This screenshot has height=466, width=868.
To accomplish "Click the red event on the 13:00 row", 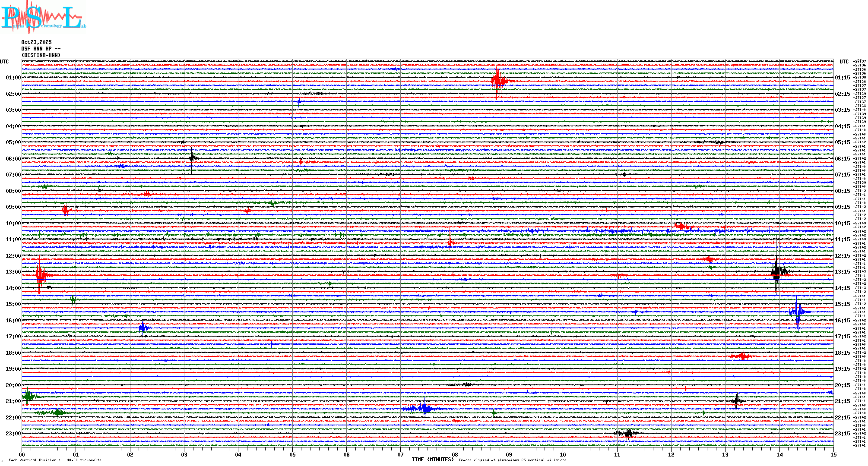I will (40, 275).
